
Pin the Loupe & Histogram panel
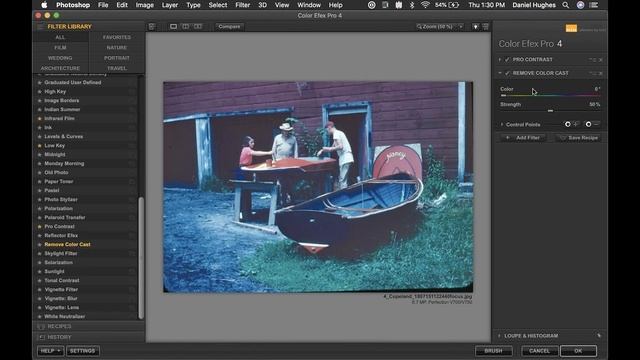coord(599,336)
